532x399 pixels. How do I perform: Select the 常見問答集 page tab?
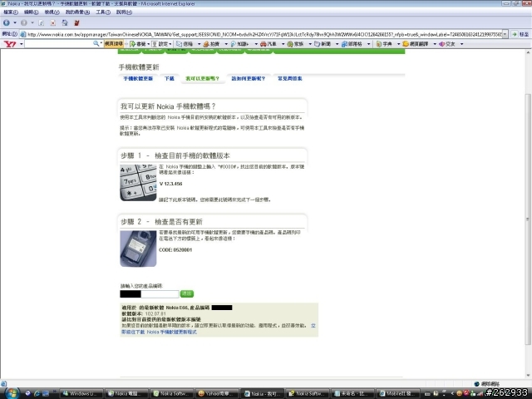click(x=290, y=78)
